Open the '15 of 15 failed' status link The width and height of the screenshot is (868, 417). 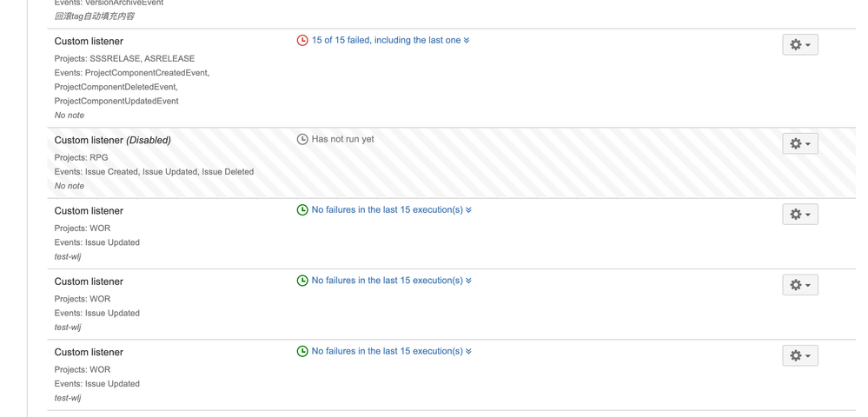pos(386,41)
